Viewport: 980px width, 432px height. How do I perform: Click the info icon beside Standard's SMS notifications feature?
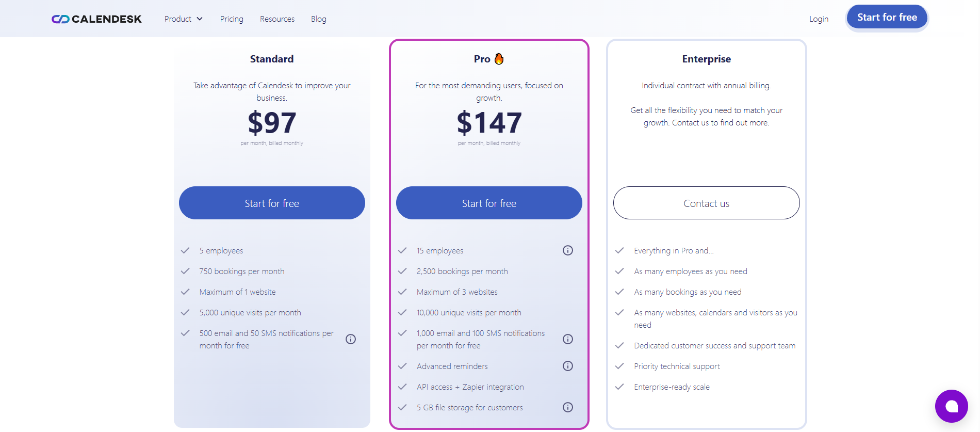point(351,339)
